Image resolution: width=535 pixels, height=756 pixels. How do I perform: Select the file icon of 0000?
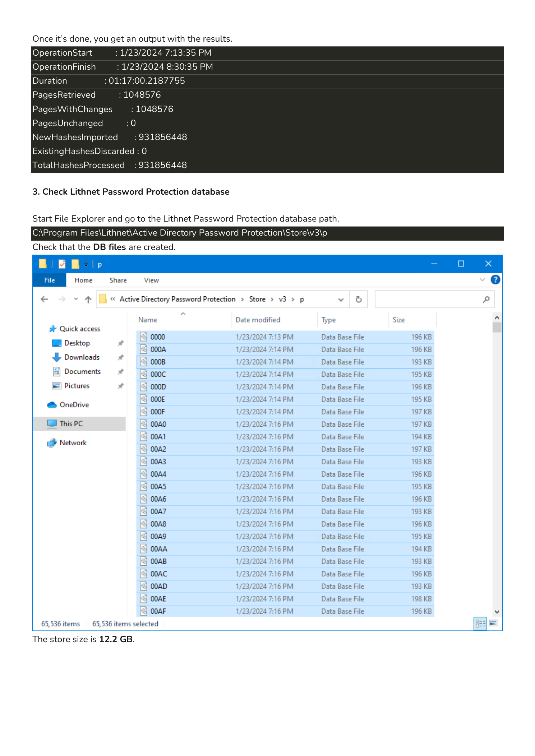144,337
